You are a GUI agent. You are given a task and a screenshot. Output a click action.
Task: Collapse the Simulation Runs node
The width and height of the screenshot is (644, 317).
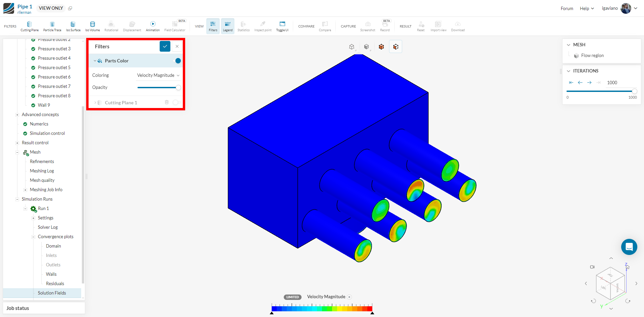(17, 199)
